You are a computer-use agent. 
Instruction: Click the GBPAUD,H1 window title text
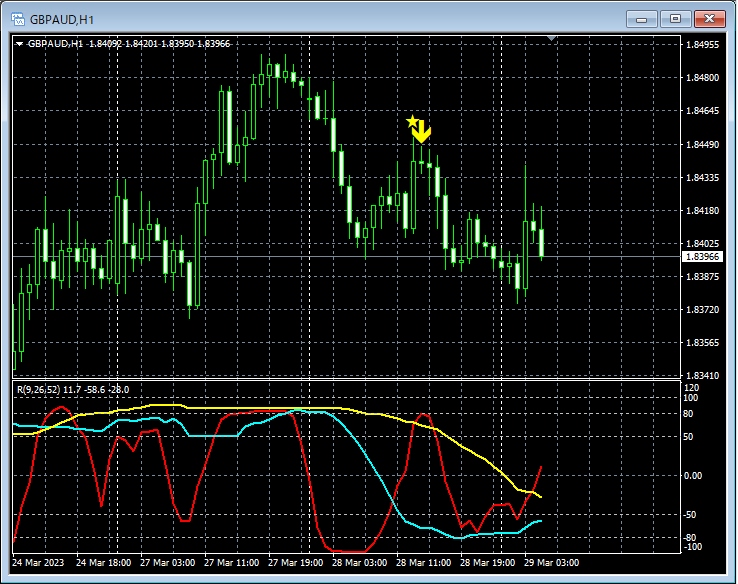62,20
